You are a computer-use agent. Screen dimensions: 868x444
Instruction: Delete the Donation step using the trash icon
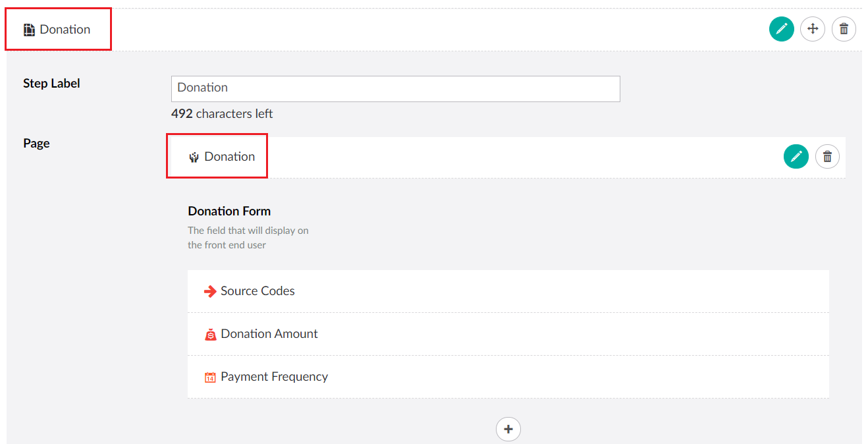(x=844, y=29)
